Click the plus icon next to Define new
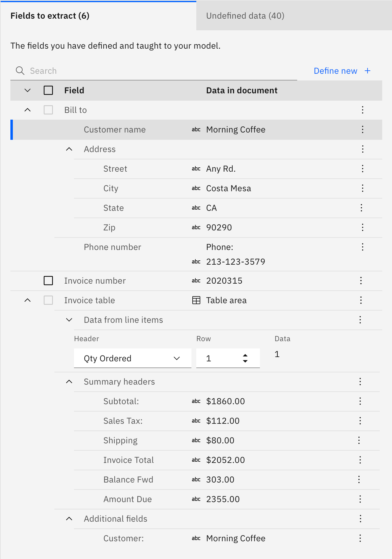The image size is (392, 559). click(368, 71)
